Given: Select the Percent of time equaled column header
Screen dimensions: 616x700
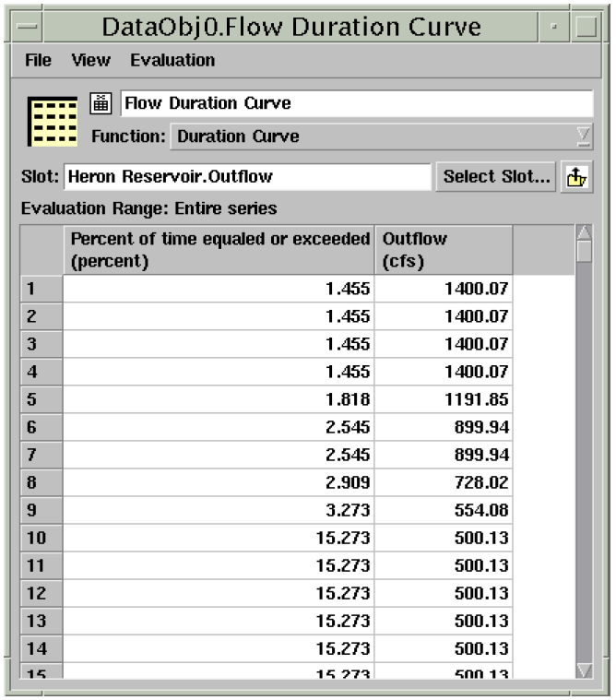Looking at the screenshot, I should pyautogui.click(x=219, y=250).
